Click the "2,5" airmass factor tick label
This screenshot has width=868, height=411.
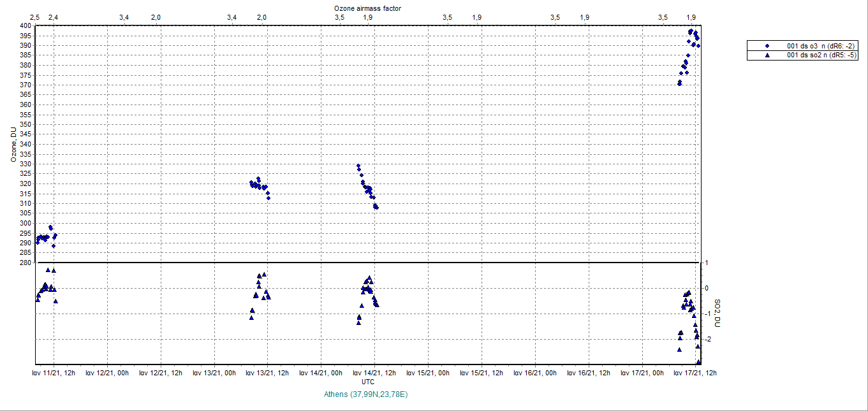coord(35,17)
